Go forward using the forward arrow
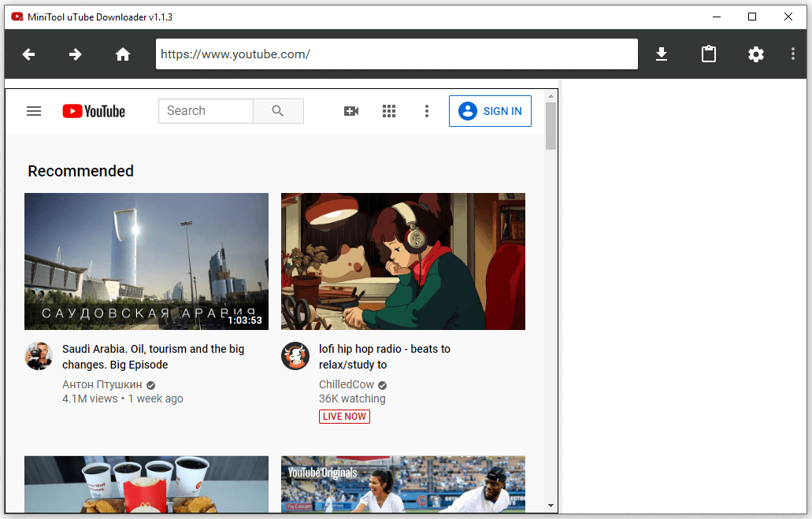The image size is (812, 519). [76, 54]
